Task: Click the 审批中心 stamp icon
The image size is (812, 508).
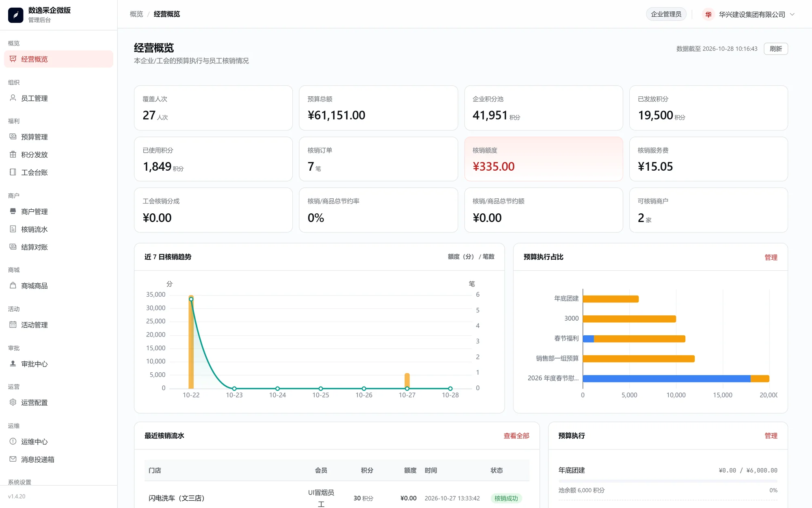Action: 13,364
